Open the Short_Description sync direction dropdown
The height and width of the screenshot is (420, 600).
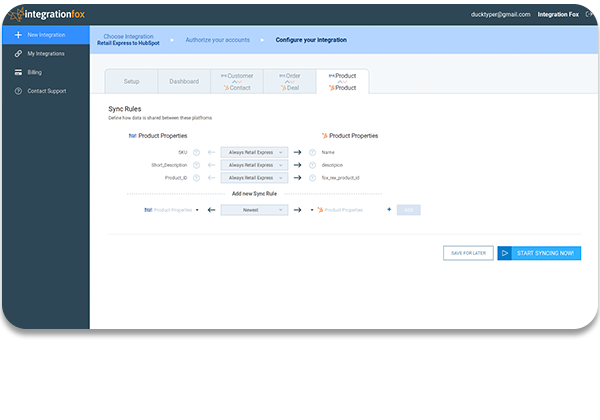(254, 165)
